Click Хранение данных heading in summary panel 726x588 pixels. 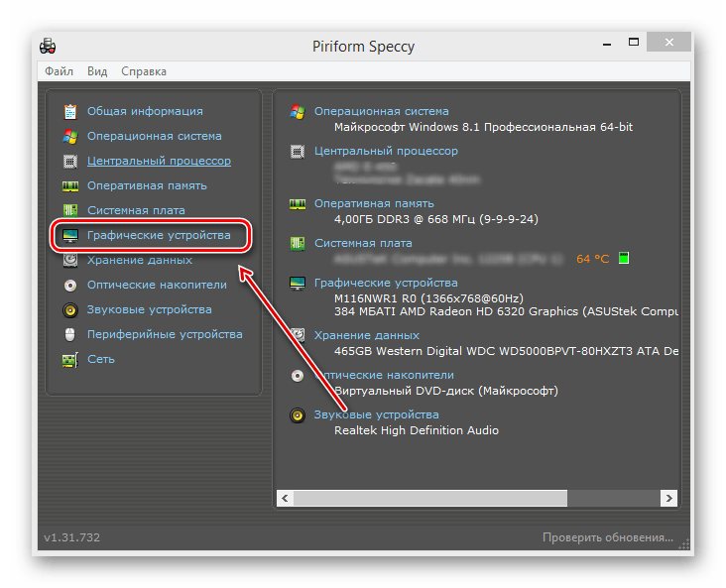click(367, 335)
